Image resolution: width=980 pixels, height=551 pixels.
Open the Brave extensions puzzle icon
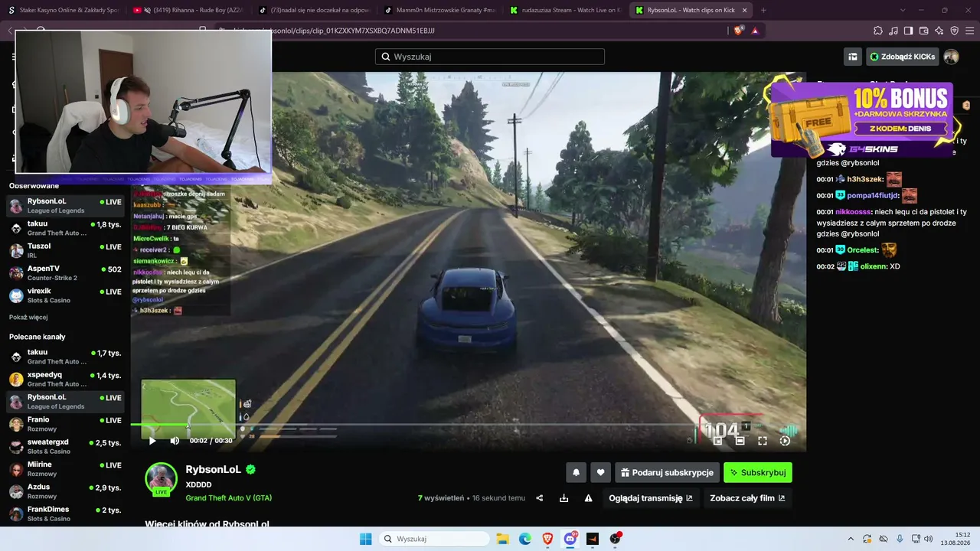(878, 31)
